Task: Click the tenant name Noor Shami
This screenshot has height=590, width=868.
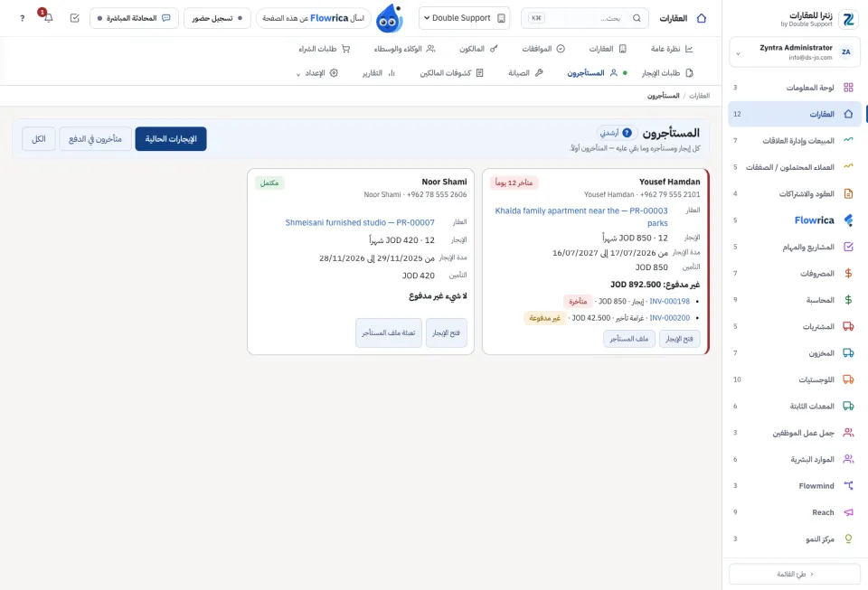Action: [x=444, y=182]
